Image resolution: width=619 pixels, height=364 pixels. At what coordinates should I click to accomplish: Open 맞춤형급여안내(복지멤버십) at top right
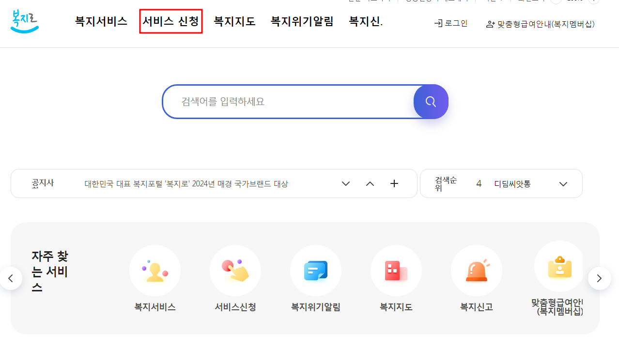point(545,24)
